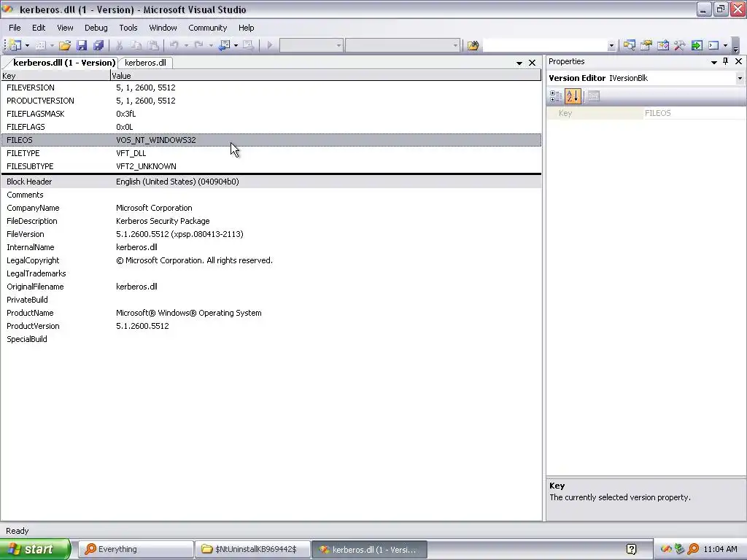Open the File menu
The width and height of the screenshot is (747, 560).
15,28
